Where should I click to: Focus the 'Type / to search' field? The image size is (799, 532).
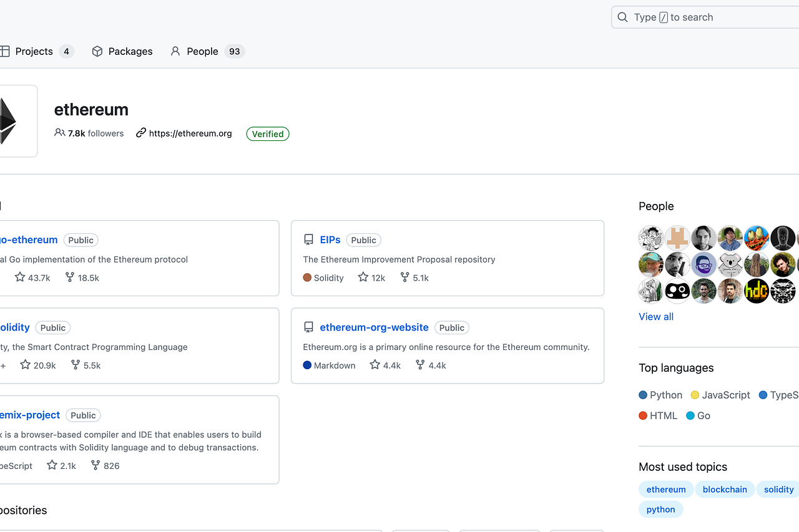coord(705,17)
